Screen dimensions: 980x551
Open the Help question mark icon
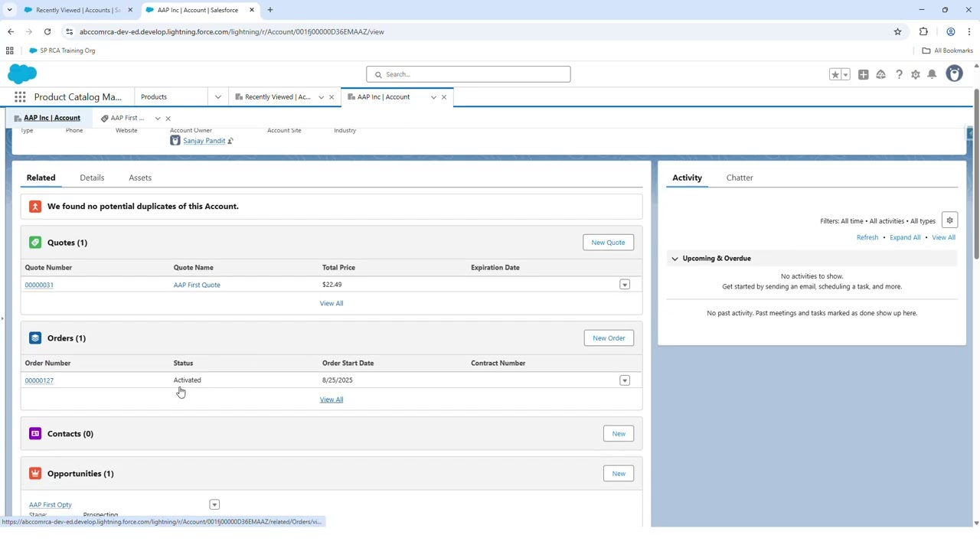[x=899, y=74]
